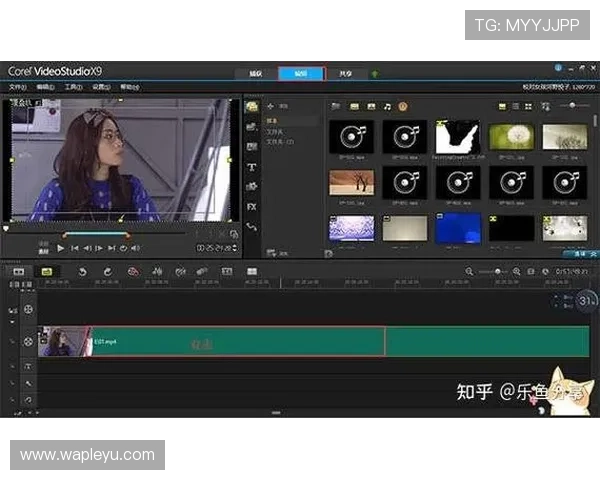Open the Transition library icon
Screen dimensions: 600x480
tap(252, 146)
